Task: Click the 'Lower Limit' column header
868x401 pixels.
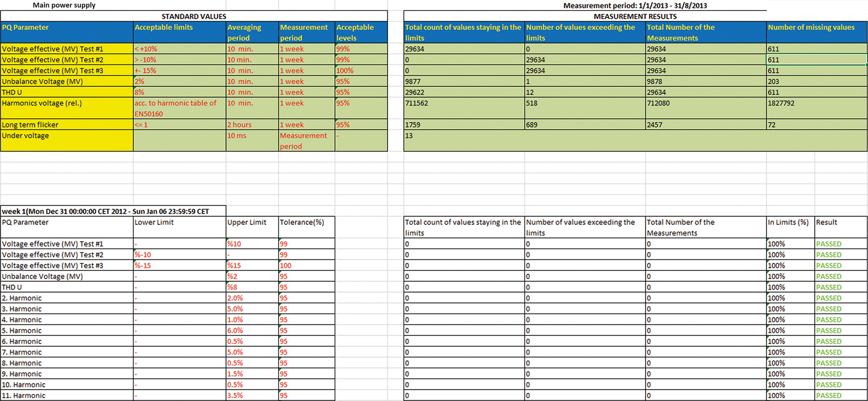Action: click(180, 228)
